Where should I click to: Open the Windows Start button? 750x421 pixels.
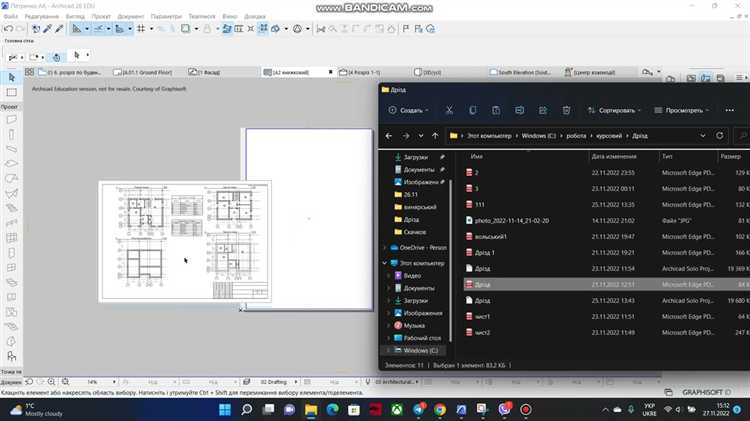pos(225,410)
